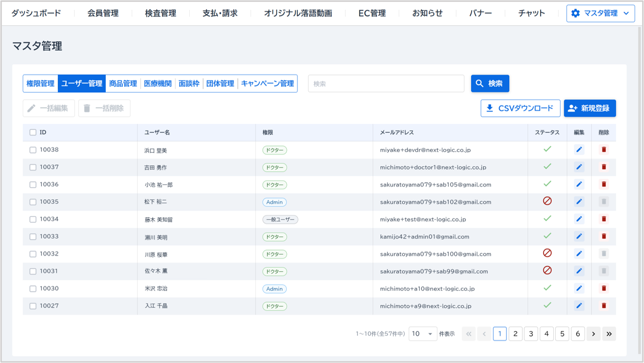The image size is (644, 363).
Task: Click the delete trash icon for 10037
Action: click(603, 167)
